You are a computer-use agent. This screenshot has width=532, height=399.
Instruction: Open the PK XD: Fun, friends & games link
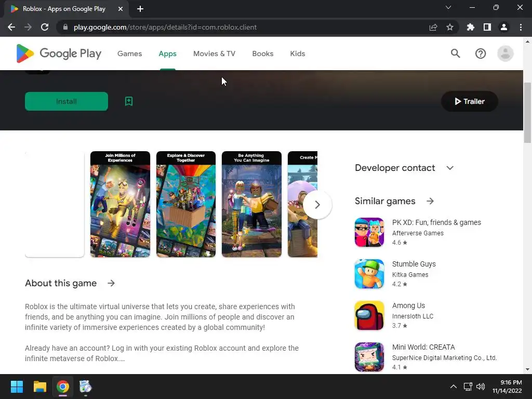click(436, 222)
